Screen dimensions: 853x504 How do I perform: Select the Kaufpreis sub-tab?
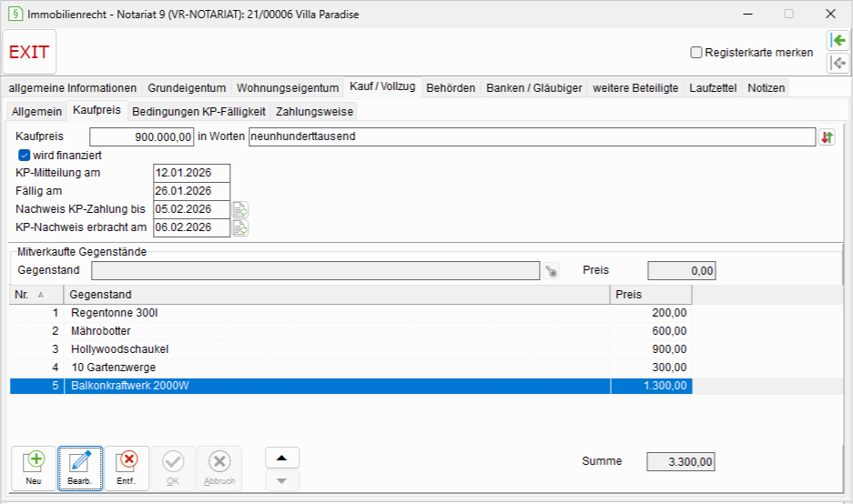[96, 110]
